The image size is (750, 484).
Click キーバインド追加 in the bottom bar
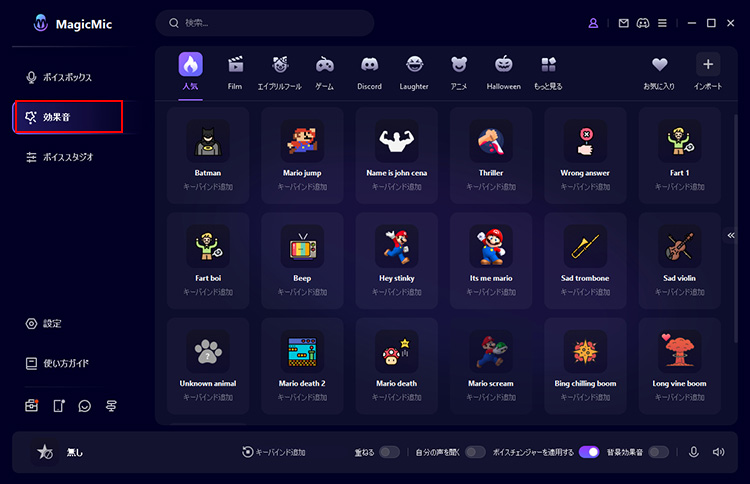pos(274,452)
